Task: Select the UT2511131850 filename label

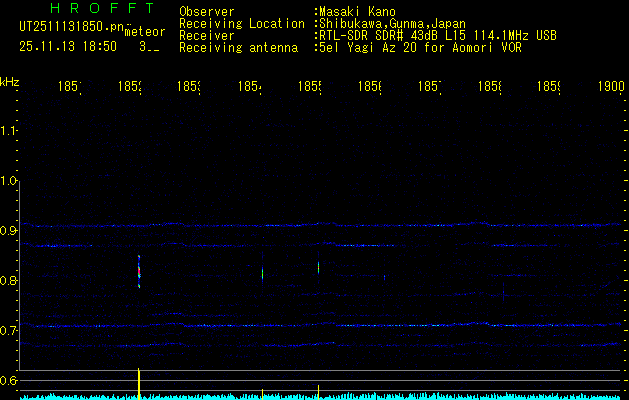Action: 70,26
